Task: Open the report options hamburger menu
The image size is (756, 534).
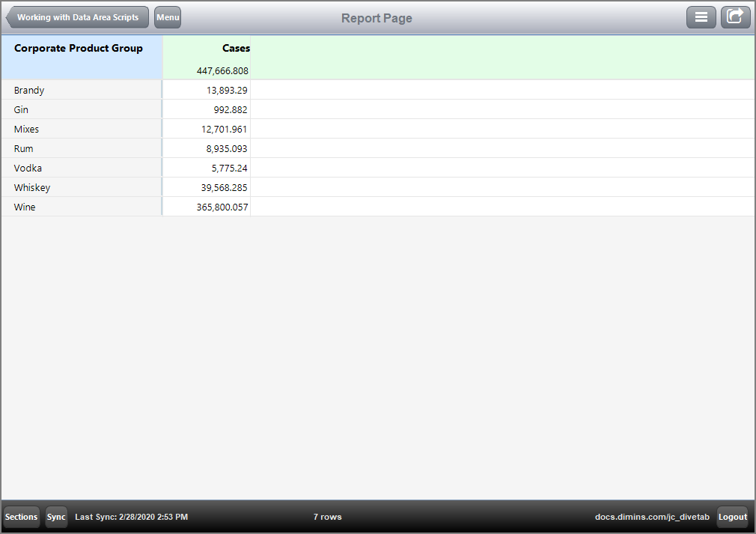Action: pyautogui.click(x=701, y=16)
